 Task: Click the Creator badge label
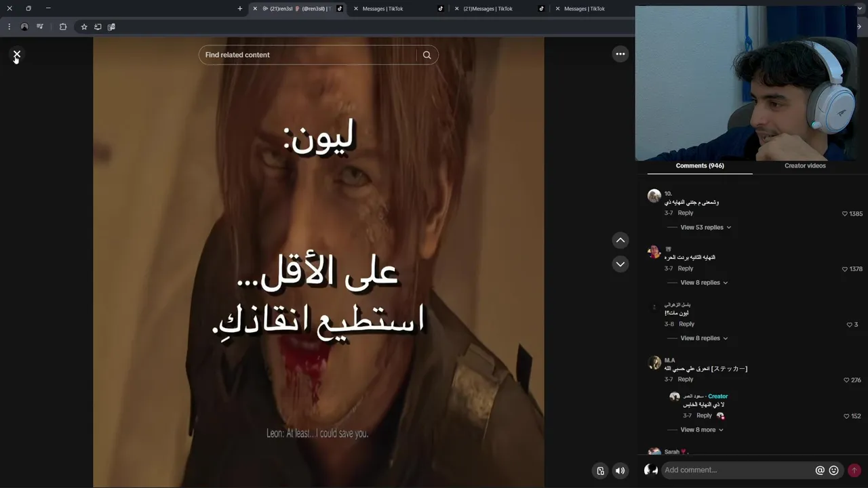[717, 396]
